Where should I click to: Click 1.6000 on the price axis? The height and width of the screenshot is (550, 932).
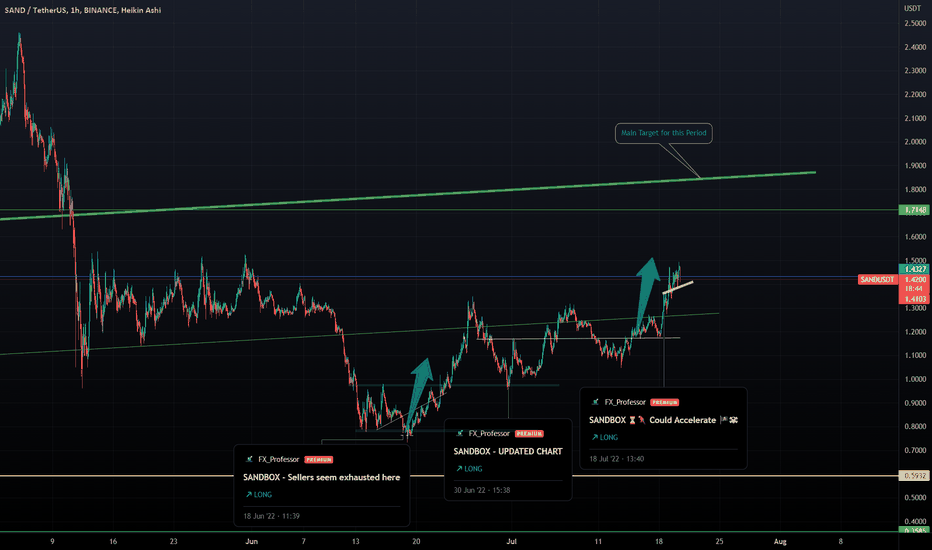click(915, 237)
